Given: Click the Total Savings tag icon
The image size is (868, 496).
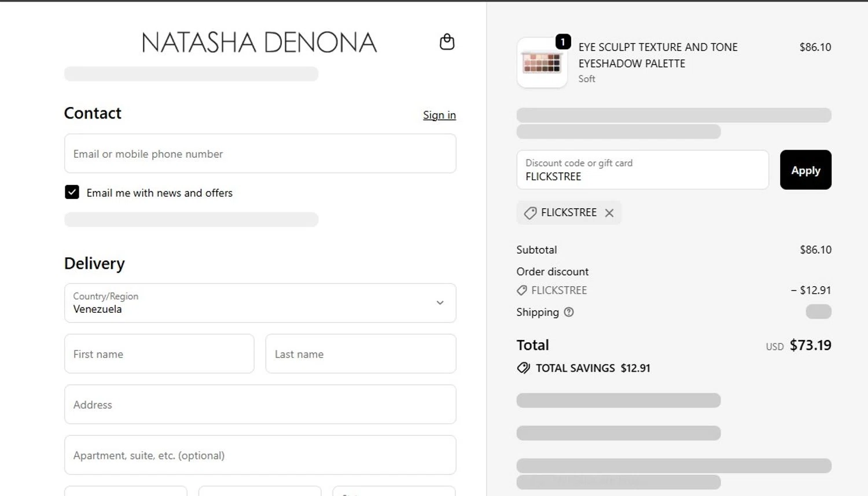Looking at the screenshot, I should (x=524, y=368).
